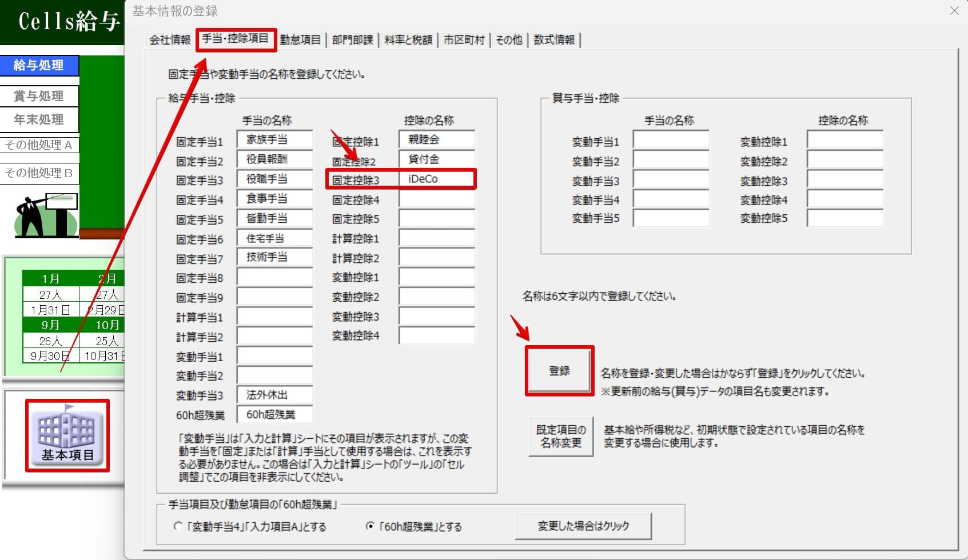Choose その他処理 A in the sidebar
The image size is (968, 560).
pyautogui.click(x=39, y=145)
